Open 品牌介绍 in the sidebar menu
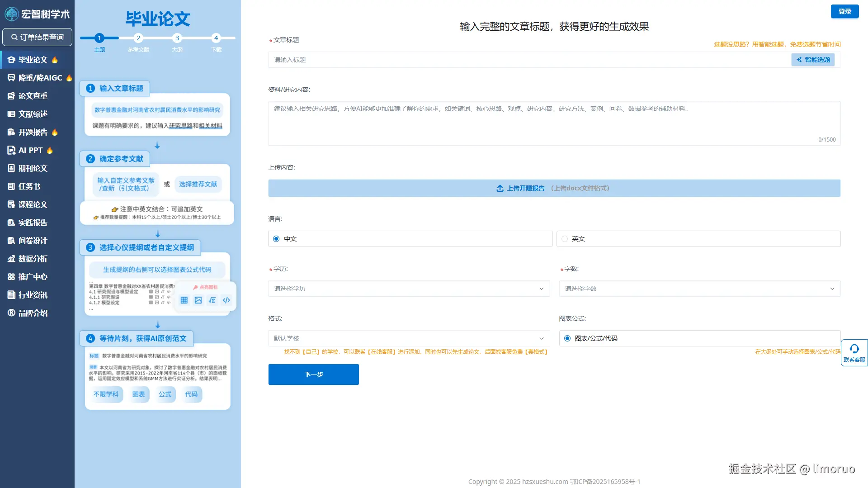868x488 pixels. click(33, 313)
